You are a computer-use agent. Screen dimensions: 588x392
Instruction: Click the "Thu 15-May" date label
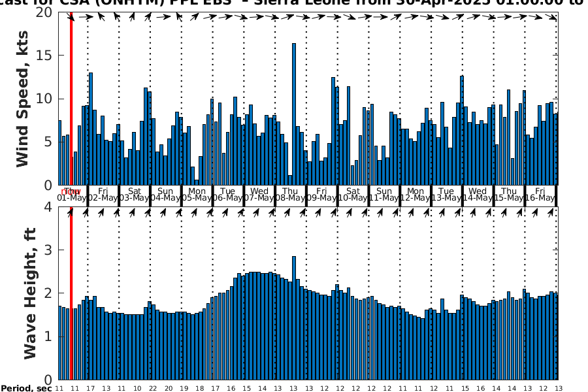click(509, 195)
